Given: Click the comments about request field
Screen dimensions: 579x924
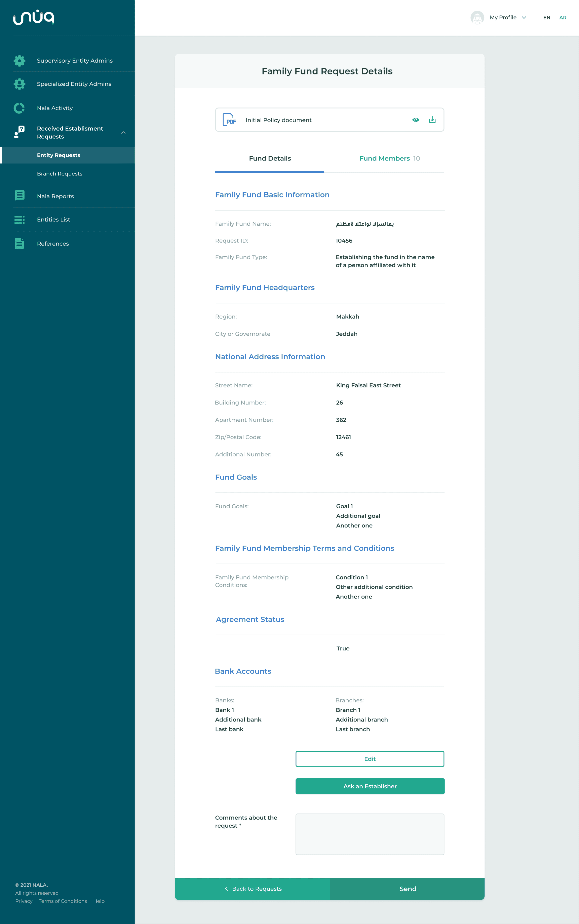Looking at the screenshot, I should (x=370, y=834).
